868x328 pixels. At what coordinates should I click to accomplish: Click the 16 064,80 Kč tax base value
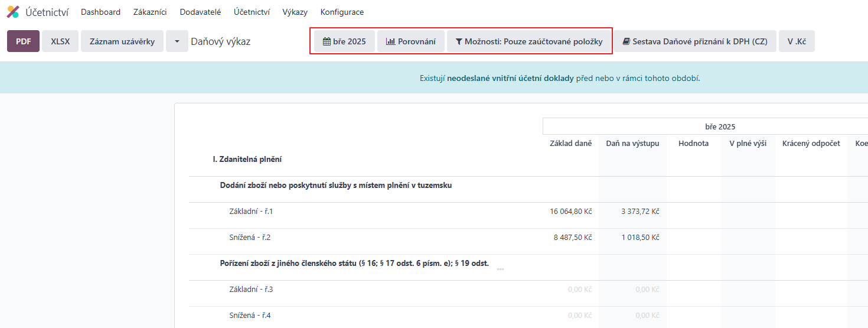[x=570, y=211]
